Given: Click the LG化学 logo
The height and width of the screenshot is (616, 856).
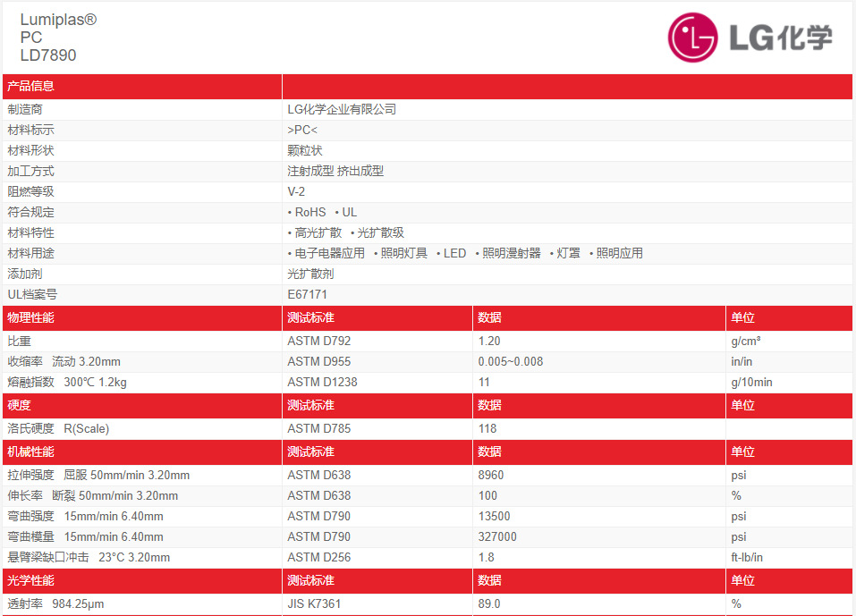Looking at the screenshot, I should [750, 38].
